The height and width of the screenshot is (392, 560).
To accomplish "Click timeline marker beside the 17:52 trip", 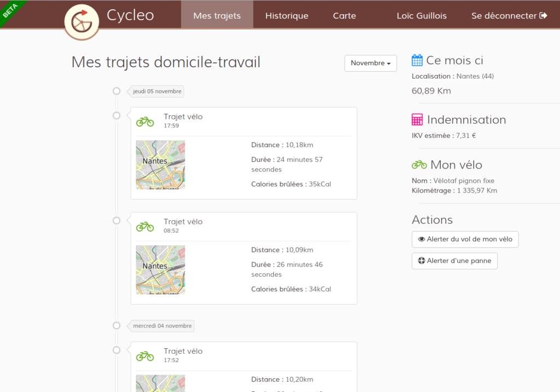I will click(x=116, y=350).
